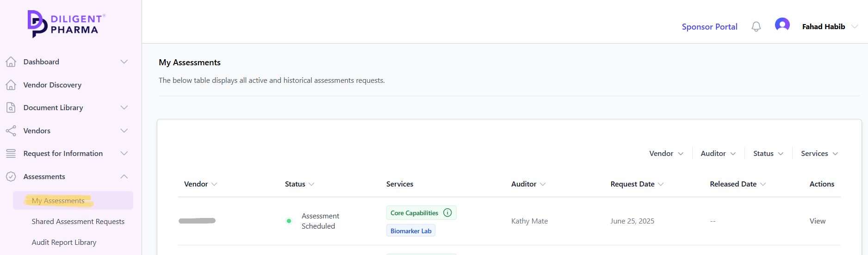This screenshot has height=255, width=868.
Task: Click the Assessment Scheduled status text
Action: pos(320,221)
